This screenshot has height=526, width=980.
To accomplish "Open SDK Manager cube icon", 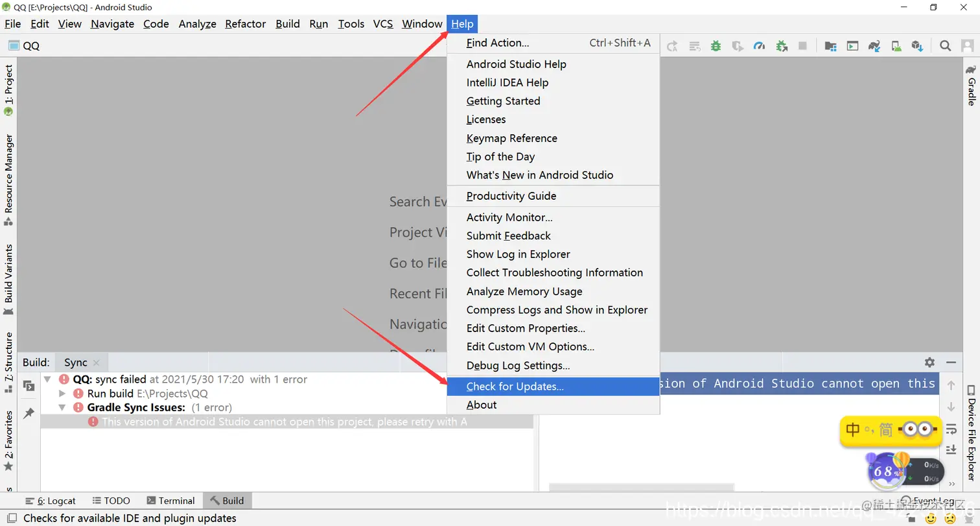I will point(917,45).
